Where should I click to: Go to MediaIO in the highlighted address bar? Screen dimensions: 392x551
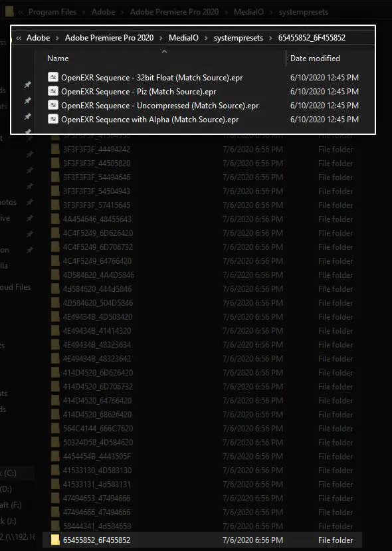tap(183, 38)
